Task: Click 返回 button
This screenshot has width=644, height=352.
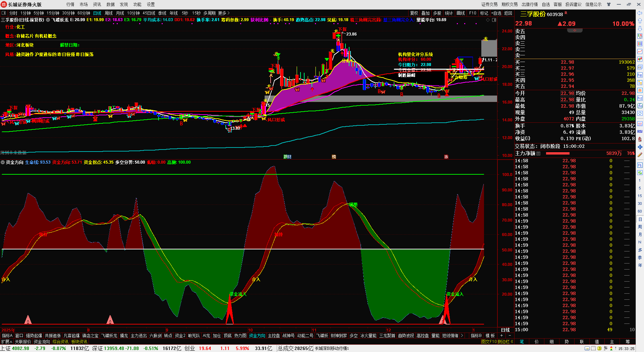Action: click(x=508, y=13)
